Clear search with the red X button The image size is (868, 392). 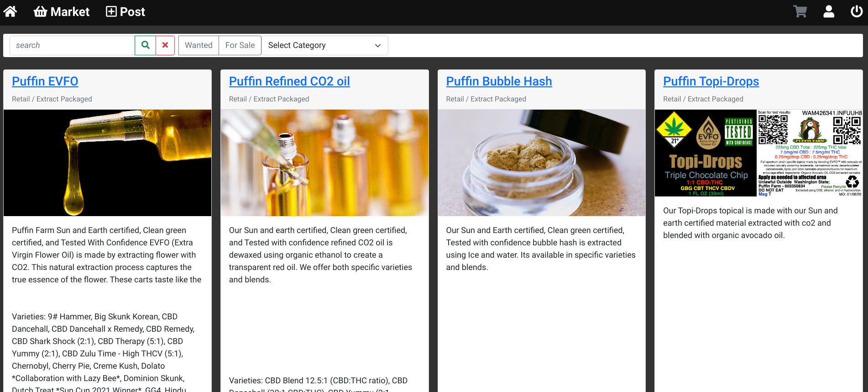coord(165,45)
